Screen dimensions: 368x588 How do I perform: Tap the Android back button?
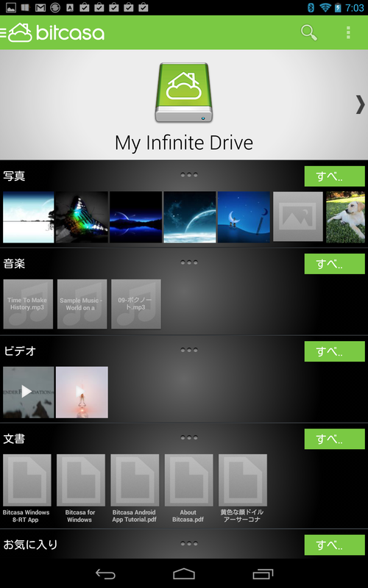pyautogui.click(x=105, y=574)
